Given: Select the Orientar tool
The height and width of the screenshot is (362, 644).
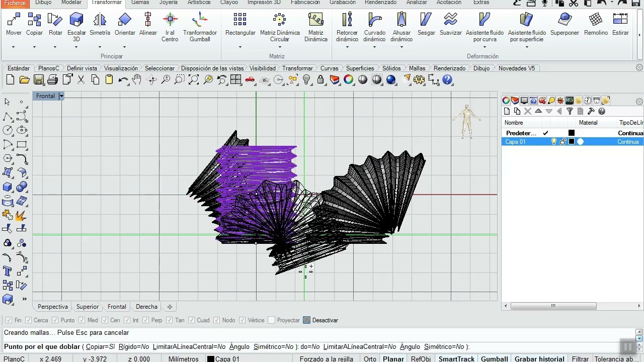Looking at the screenshot, I should click(x=125, y=24).
